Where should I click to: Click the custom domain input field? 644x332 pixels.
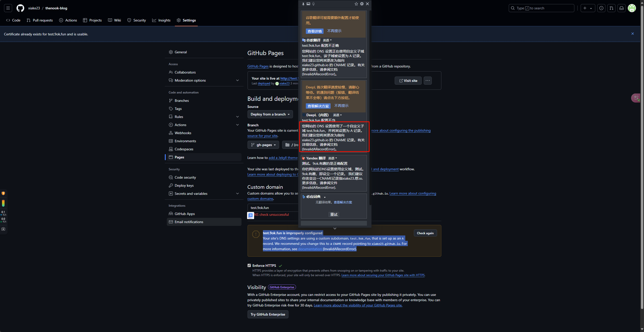273,208
